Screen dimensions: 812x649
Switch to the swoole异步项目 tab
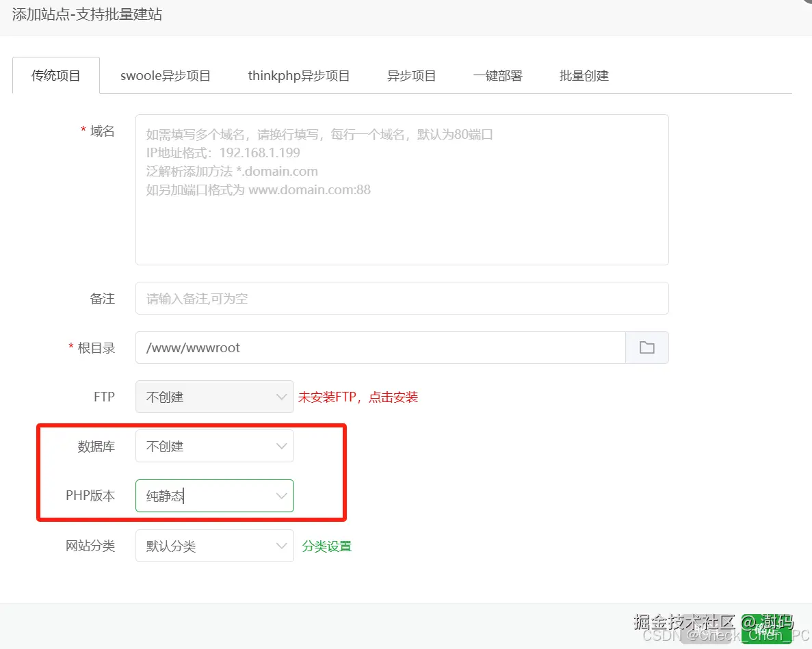click(165, 75)
